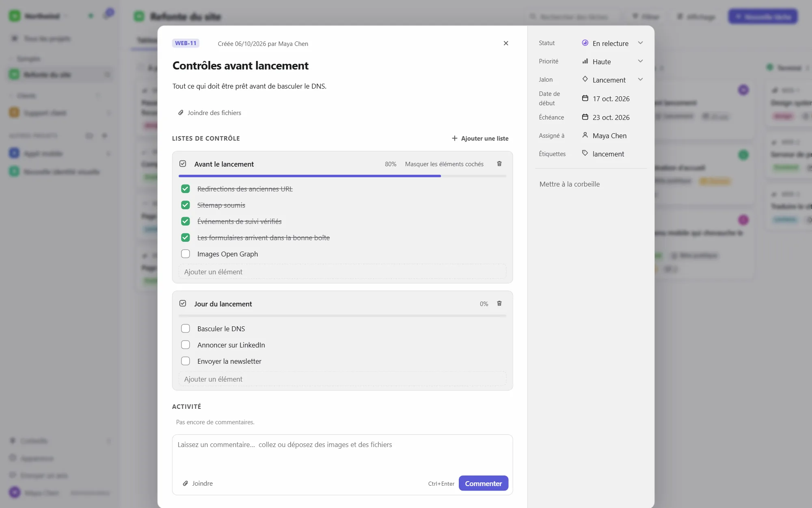Click Ajouter un élément under Avant le lancement

click(342, 271)
